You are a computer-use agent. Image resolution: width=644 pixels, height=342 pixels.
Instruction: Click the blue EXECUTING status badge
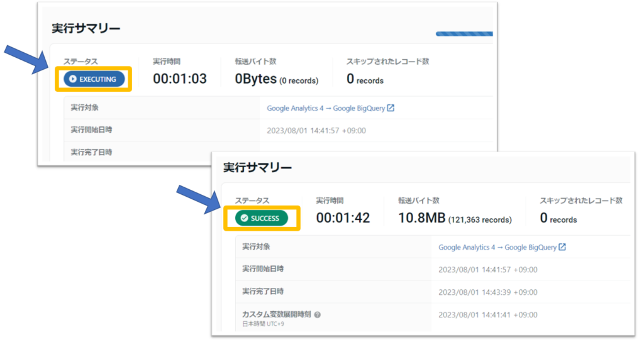coord(94,79)
